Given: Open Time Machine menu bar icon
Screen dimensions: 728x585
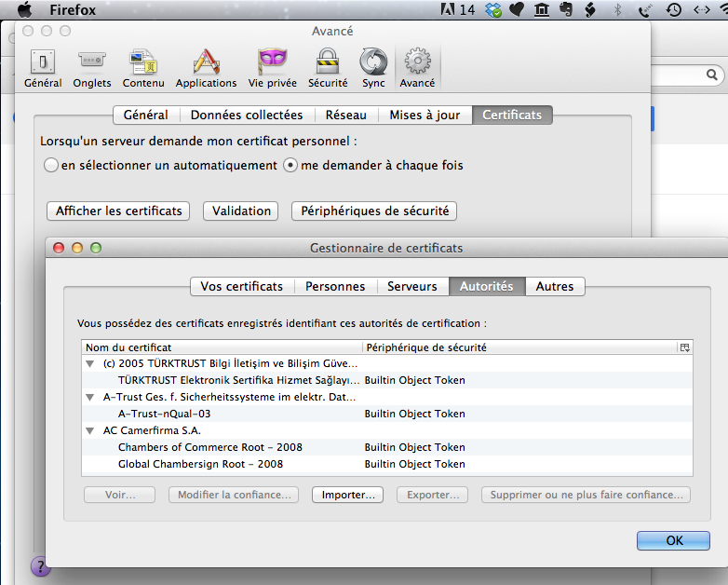Looking at the screenshot, I should (x=674, y=9).
